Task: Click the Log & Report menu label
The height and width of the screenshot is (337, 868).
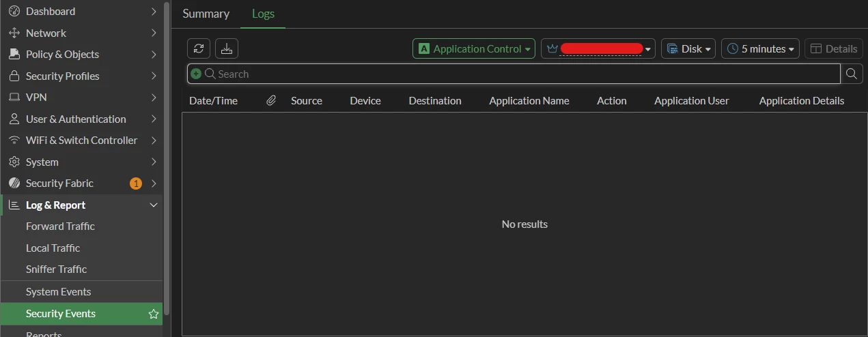Action: click(x=55, y=205)
